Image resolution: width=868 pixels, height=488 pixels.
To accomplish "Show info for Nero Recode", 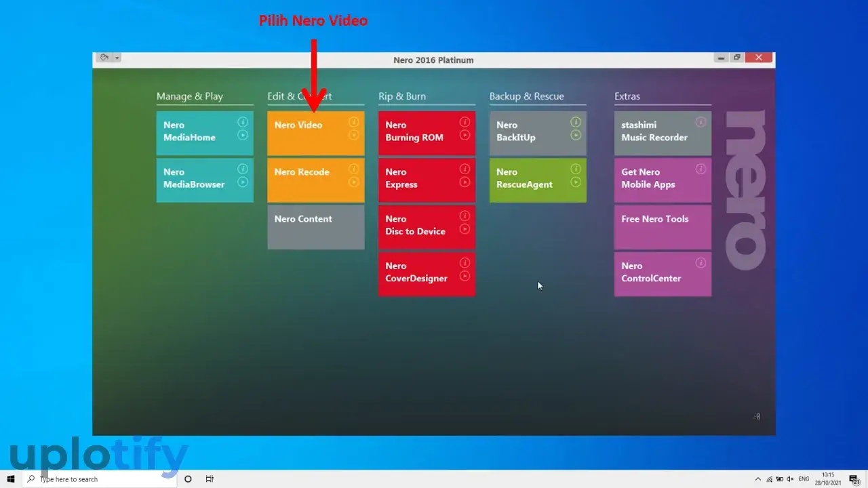I will [x=353, y=169].
